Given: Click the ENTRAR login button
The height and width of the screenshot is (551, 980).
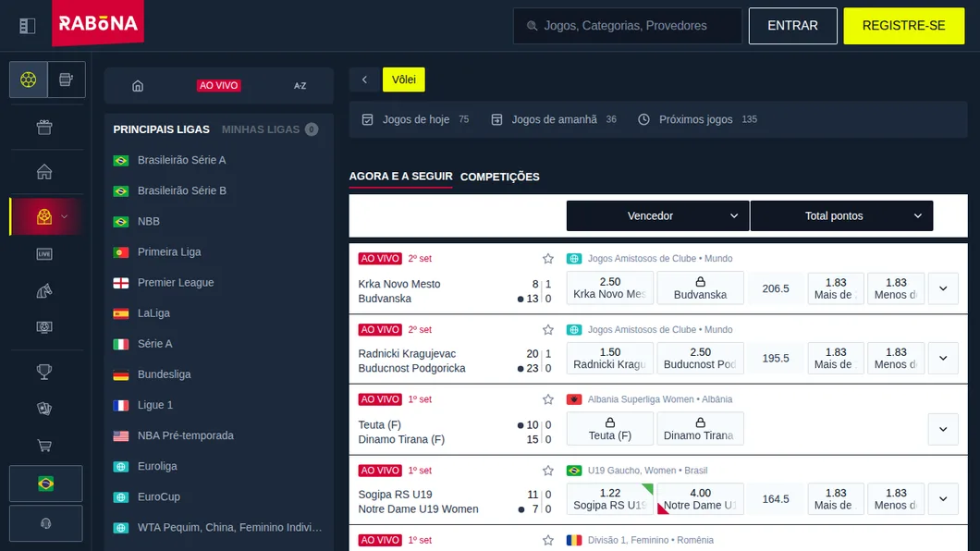Looking at the screenshot, I should (792, 26).
